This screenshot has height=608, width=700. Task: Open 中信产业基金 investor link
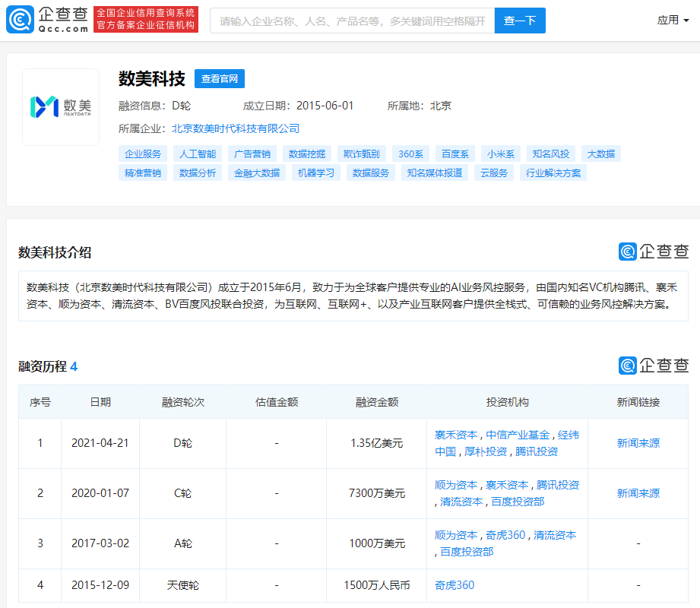click(518, 435)
